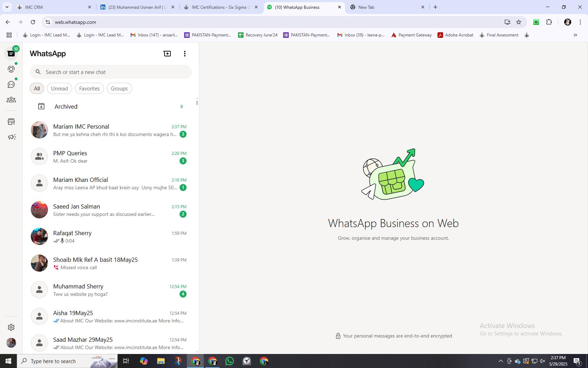Open the Archived chats row
This screenshot has height=368, width=588.
coord(111,106)
